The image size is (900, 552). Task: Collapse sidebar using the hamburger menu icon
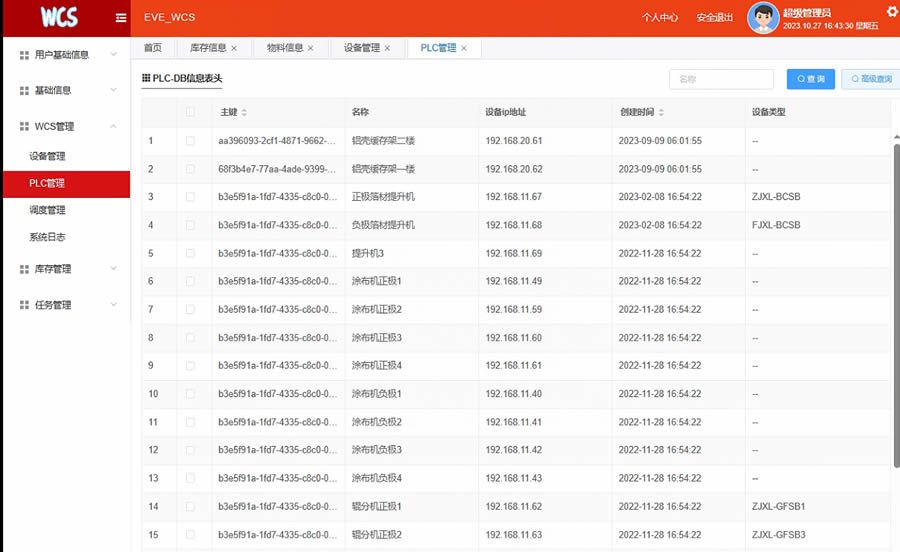tap(121, 18)
